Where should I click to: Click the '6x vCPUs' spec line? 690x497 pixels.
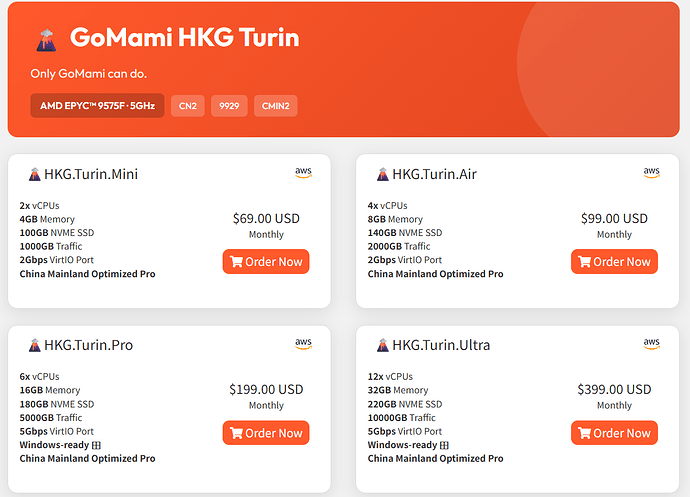click(x=39, y=377)
